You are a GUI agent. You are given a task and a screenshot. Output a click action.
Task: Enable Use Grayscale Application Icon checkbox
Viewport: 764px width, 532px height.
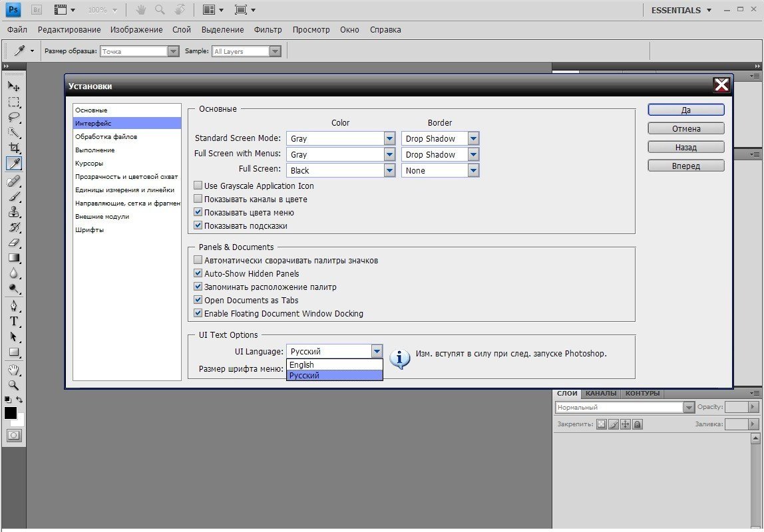(x=198, y=186)
